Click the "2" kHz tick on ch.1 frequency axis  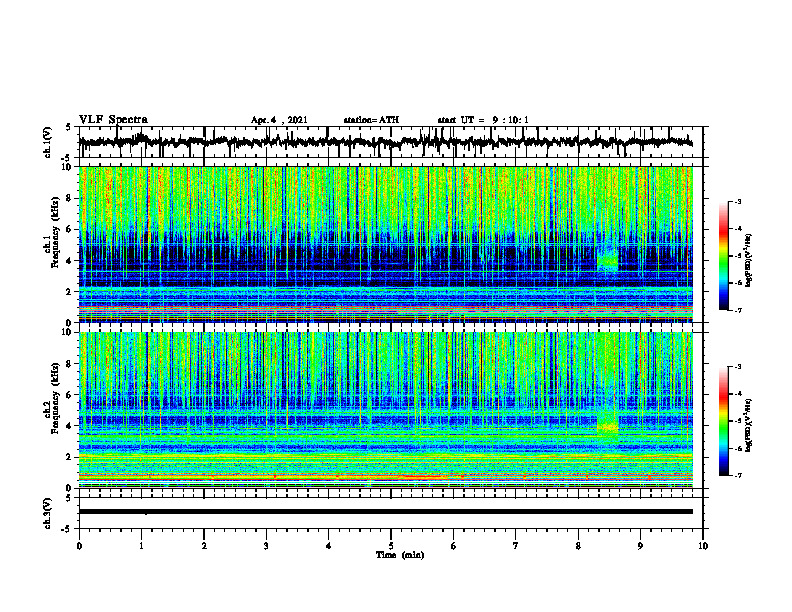tap(69, 291)
